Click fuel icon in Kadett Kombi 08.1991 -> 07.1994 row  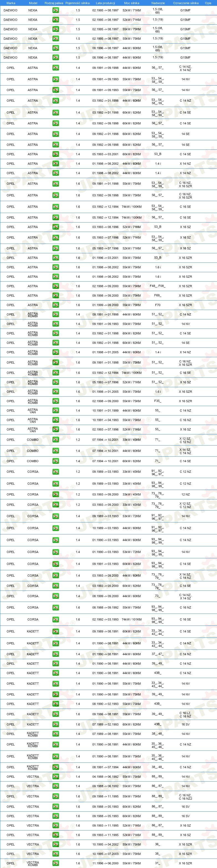coord(55,767)
